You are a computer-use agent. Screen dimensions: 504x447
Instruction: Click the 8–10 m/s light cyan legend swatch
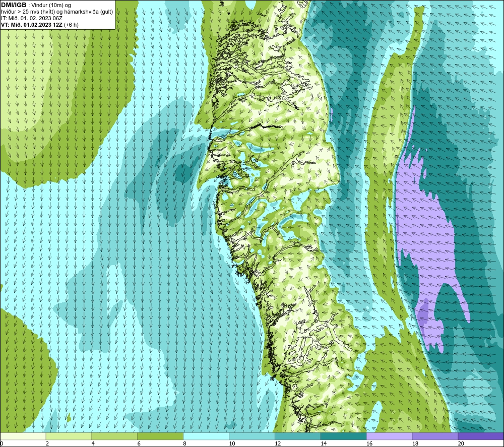pyautogui.click(x=206, y=436)
